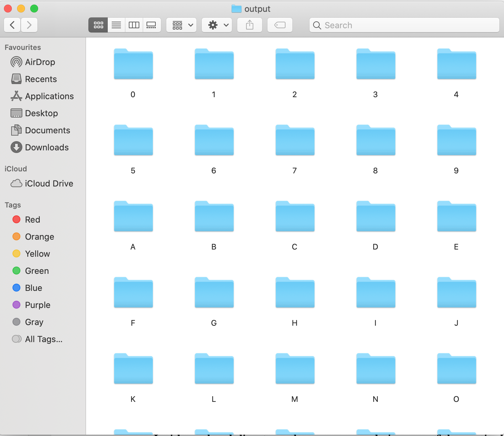The height and width of the screenshot is (436, 504).
Task: Switch to column view
Action: [134, 25]
